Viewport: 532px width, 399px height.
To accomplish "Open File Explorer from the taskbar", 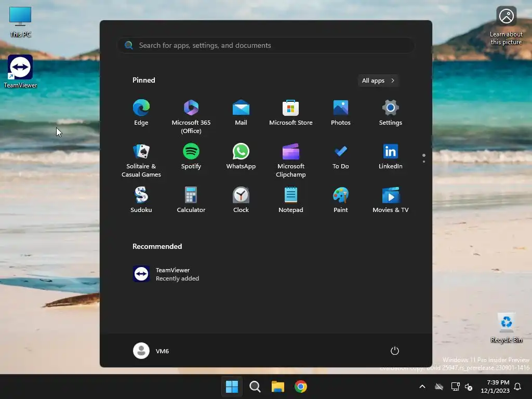I will pyautogui.click(x=278, y=387).
